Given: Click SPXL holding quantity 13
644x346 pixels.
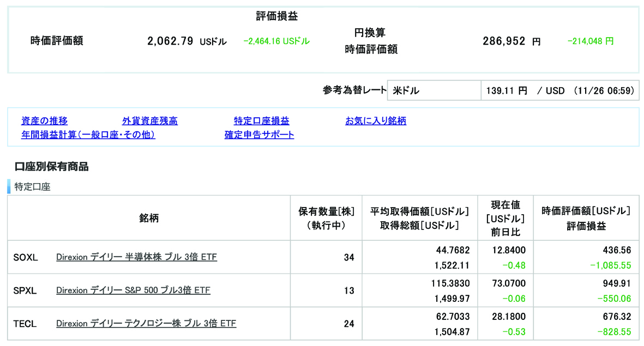Looking at the screenshot, I should point(349,290).
